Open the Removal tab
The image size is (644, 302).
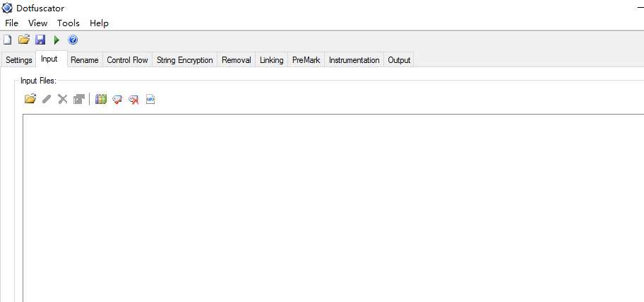(236, 59)
